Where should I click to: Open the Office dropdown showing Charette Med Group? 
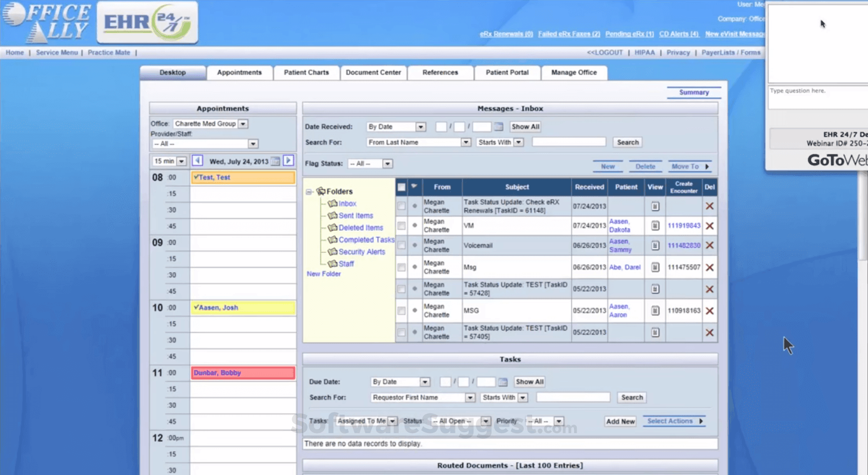[243, 123]
